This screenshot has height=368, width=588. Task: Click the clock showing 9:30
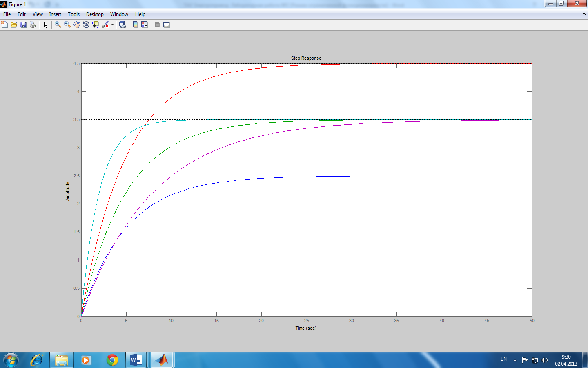coord(566,357)
